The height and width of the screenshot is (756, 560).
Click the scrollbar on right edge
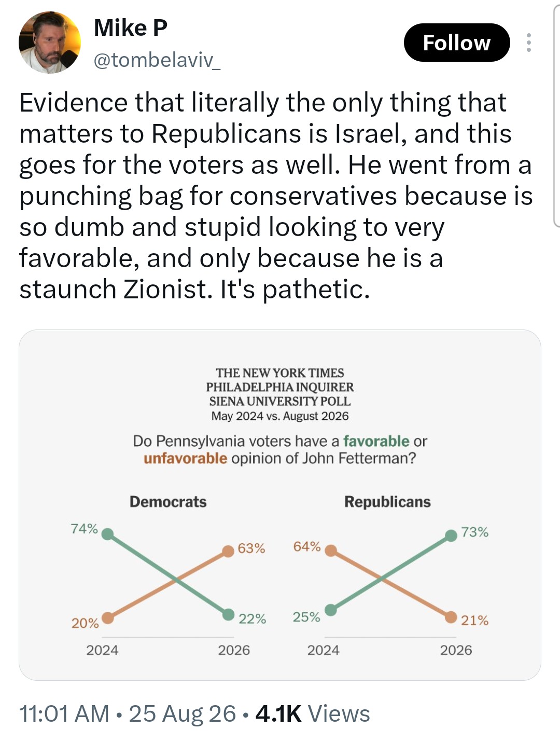coord(557,114)
